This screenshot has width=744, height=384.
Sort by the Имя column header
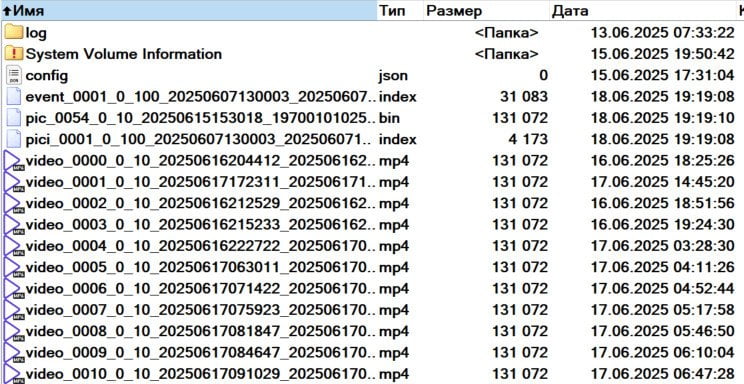pyautogui.click(x=188, y=10)
